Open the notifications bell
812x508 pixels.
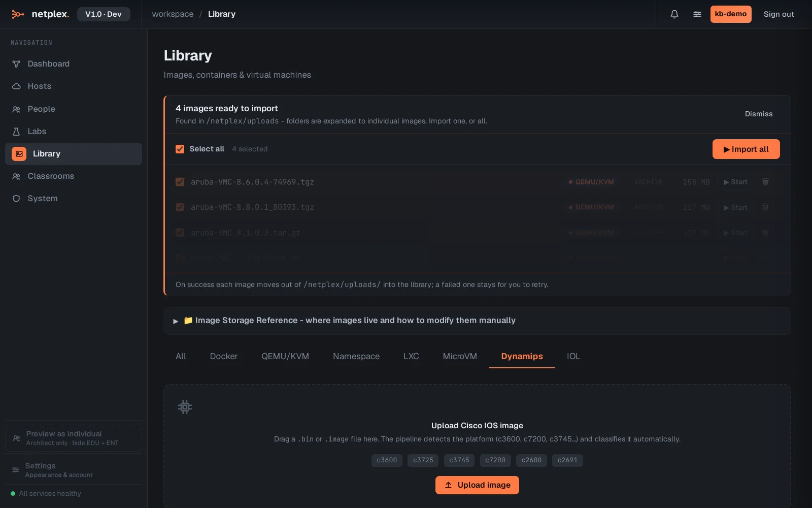[x=674, y=14]
